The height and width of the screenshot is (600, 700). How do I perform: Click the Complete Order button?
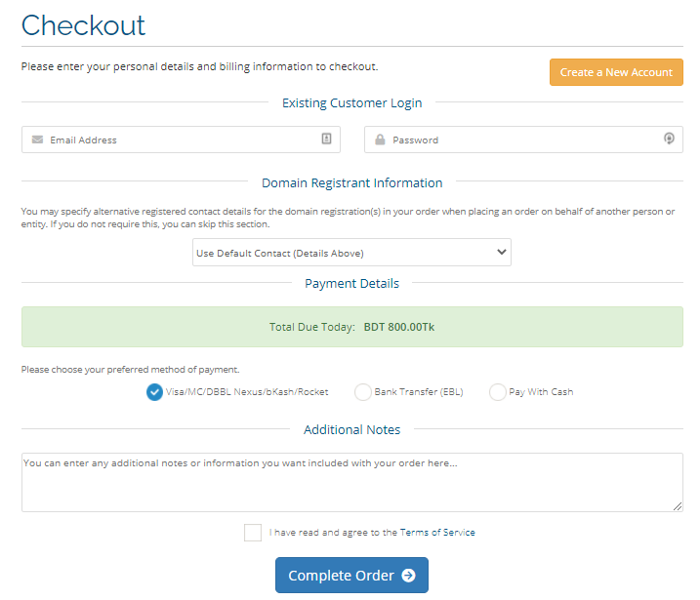click(351, 575)
